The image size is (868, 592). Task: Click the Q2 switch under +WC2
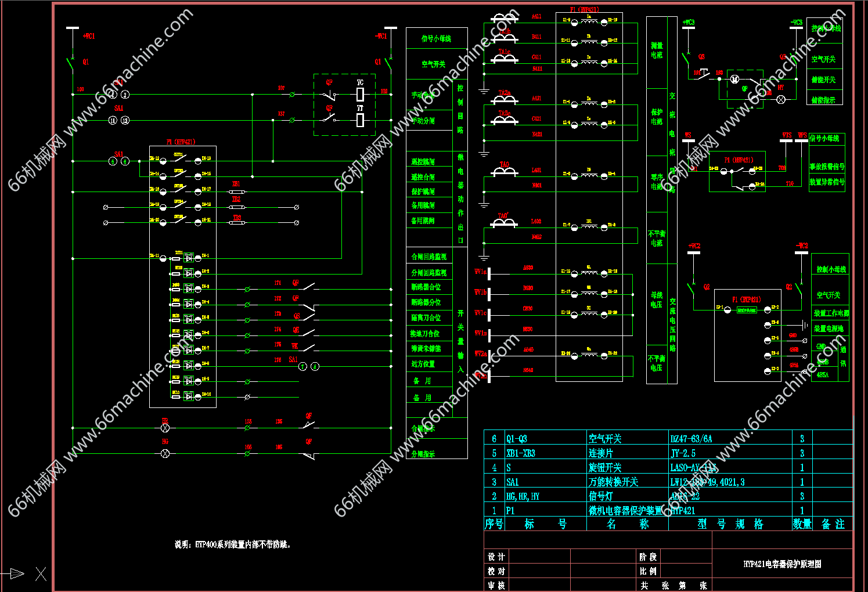click(x=692, y=288)
